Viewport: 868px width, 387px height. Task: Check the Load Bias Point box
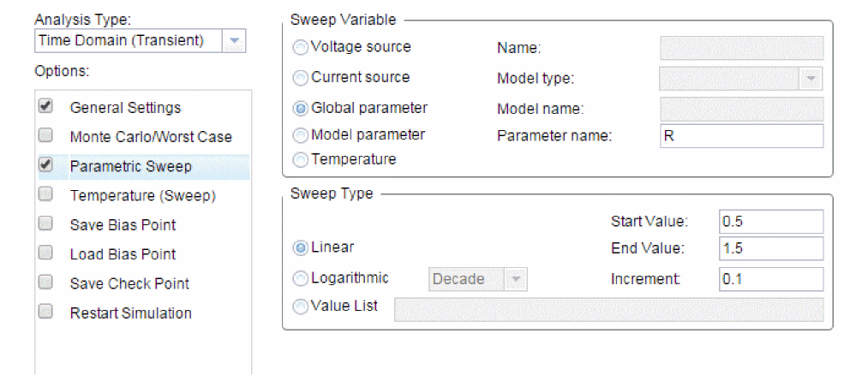(46, 253)
